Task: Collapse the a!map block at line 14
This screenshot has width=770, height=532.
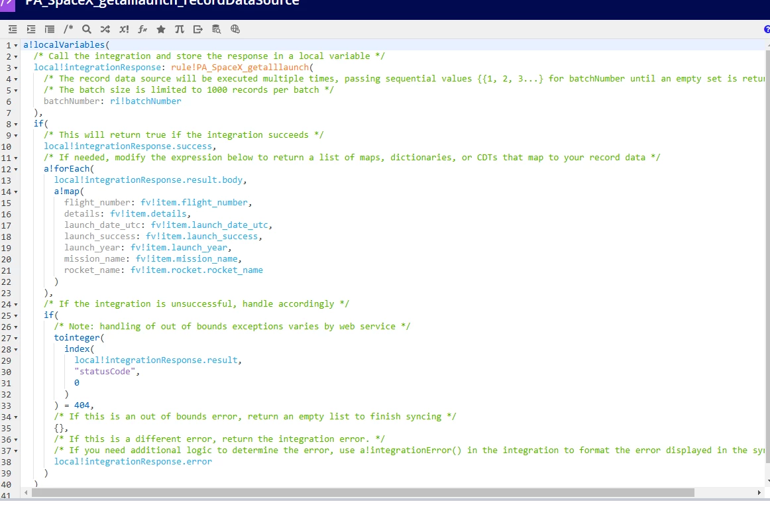Action: pos(16,192)
